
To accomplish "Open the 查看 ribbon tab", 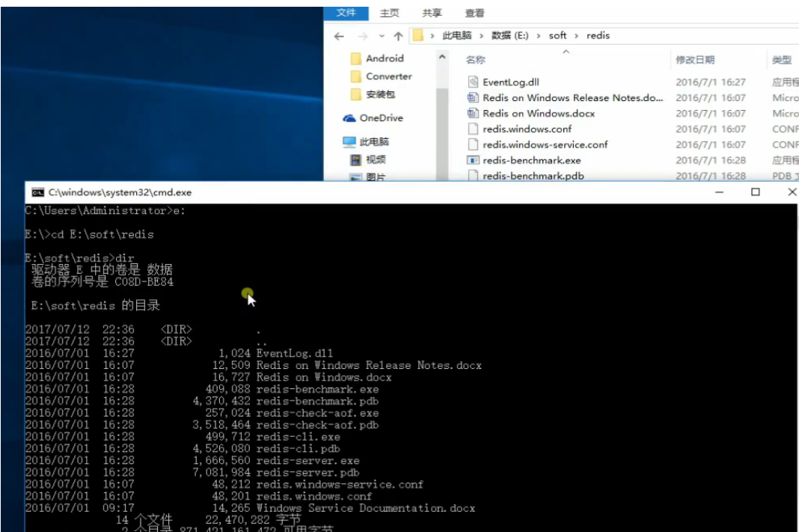I will click(x=474, y=13).
